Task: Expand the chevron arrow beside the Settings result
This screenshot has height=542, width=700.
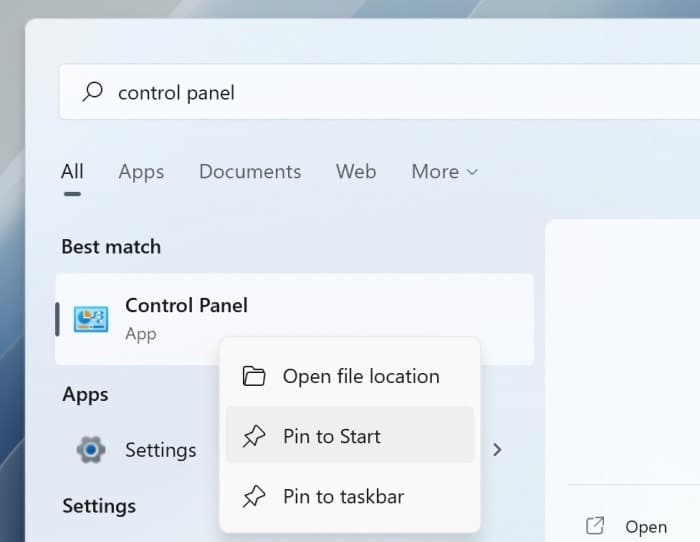Action: [497, 450]
